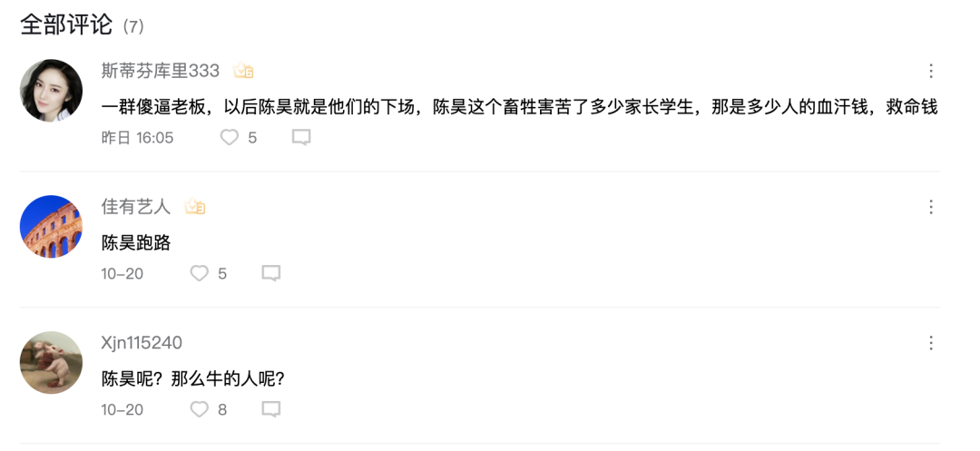Screen dimensions: 980x451
Task: Click the level badge beside 佳有艺人
Action: [195, 207]
